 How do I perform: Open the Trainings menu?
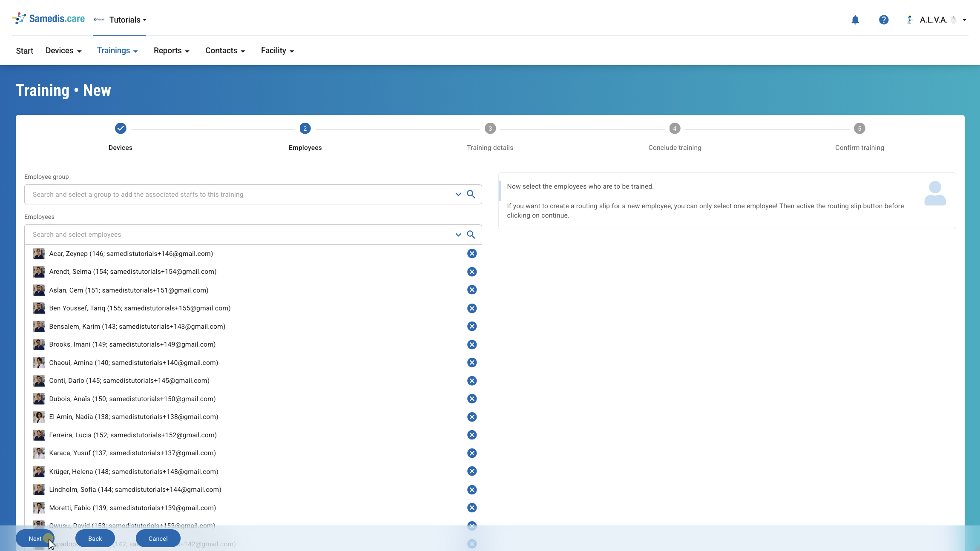click(x=118, y=51)
